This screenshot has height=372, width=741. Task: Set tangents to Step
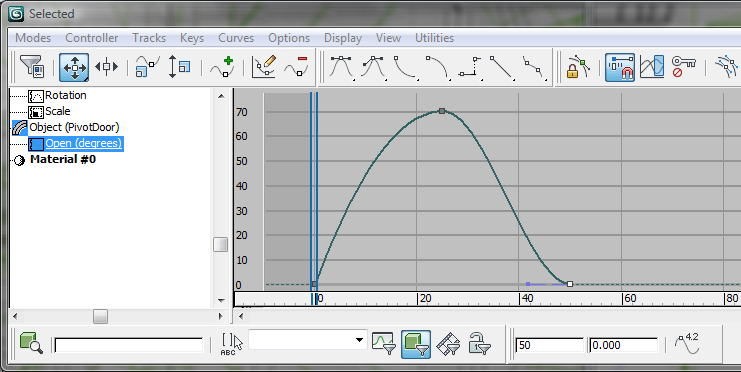tap(469, 67)
